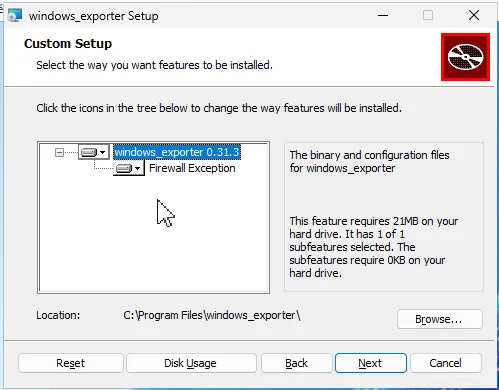Click the installer icon in title bar
Image resolution: width=499 pixels, height=390 pixels.
coord(15,15)
